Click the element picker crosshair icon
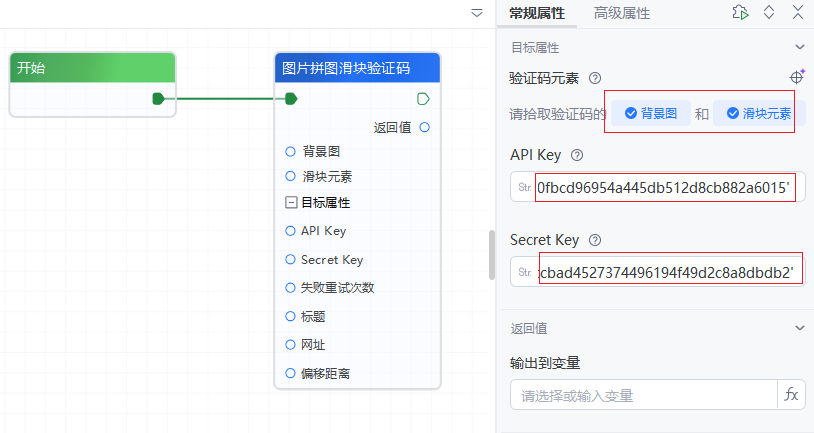 (x=797, y=77)
